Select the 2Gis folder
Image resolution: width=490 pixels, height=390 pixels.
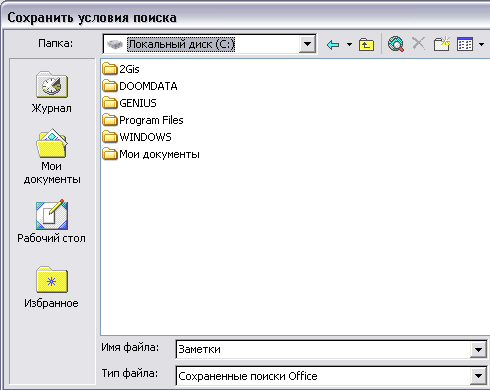click(121, 69)
